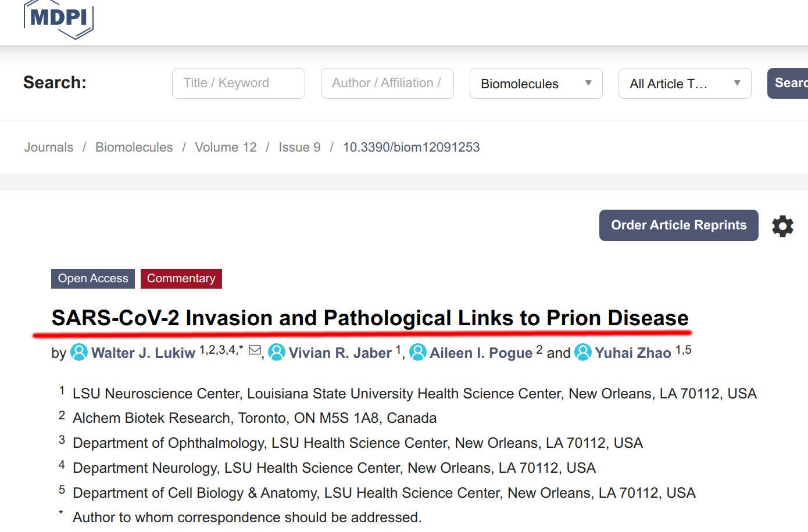This screenshot has width=808, height=532.
Task: Click the Search button
Action: coord(788,83)
